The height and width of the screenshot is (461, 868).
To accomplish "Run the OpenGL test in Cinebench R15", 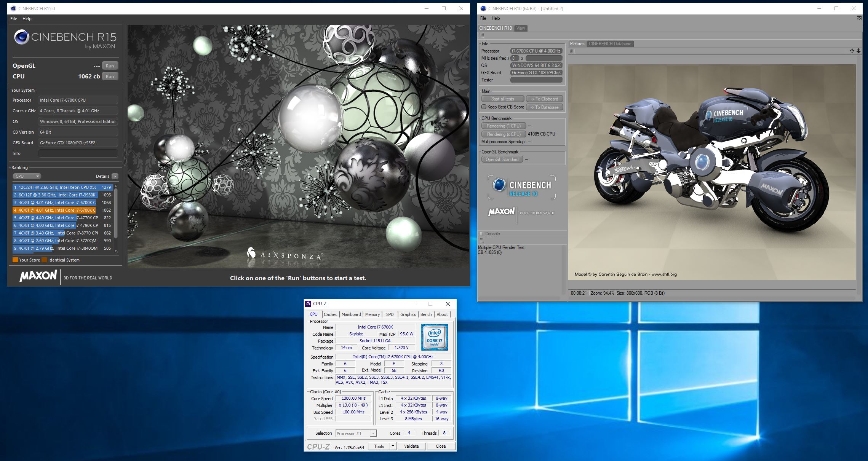I will 110,66.
